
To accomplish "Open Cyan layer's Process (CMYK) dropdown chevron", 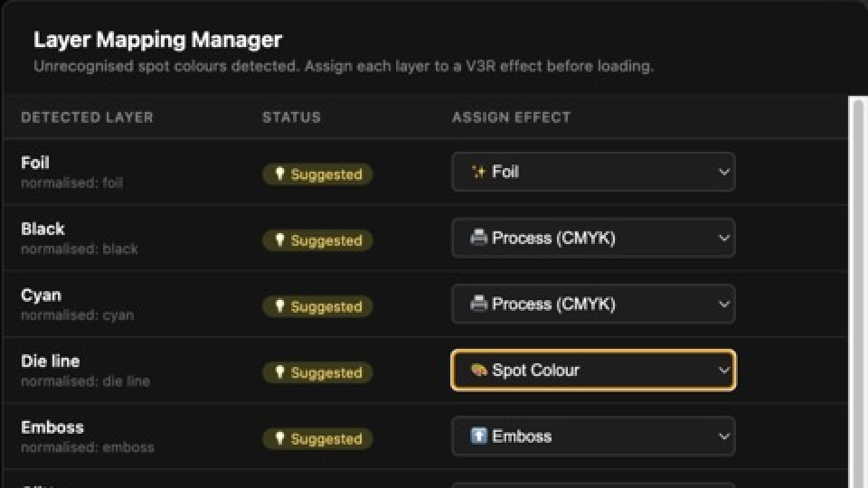I will 723,304.
